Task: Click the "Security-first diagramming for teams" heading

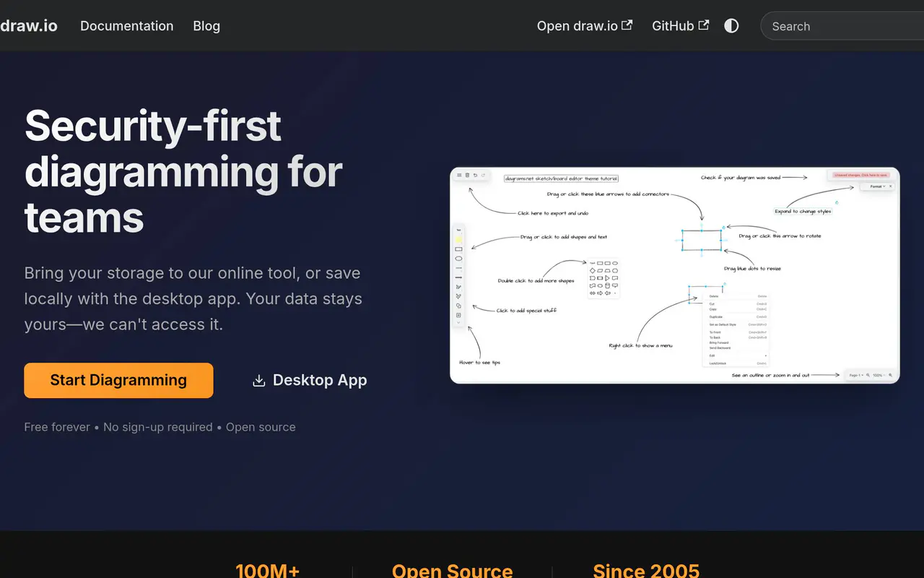Action: coord(183,171)
